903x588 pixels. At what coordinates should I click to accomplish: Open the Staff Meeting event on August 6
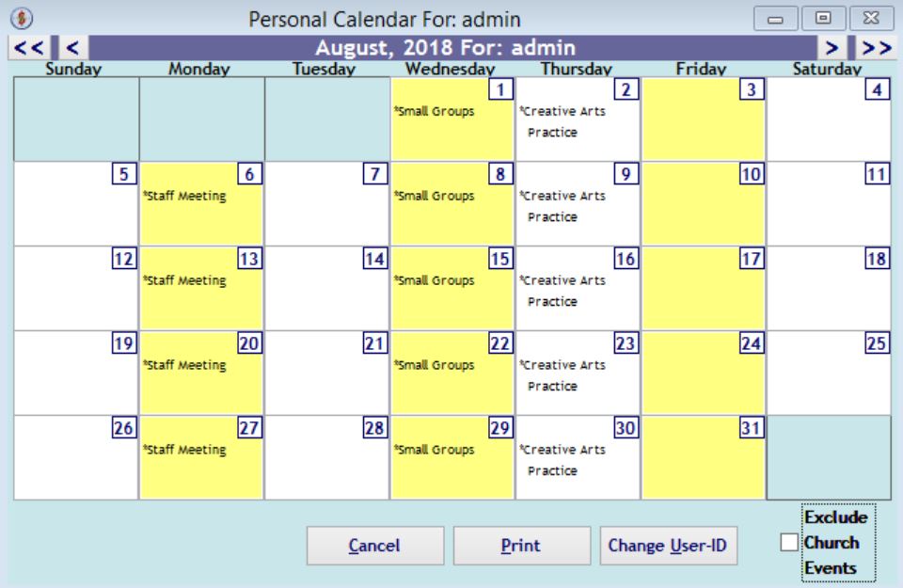coord(185,196)
